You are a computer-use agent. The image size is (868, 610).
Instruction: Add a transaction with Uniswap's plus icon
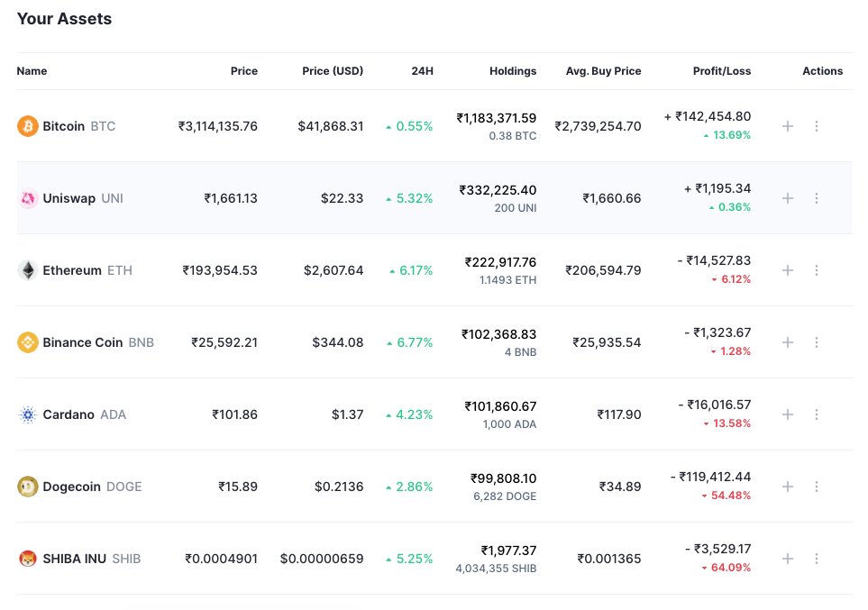(788, 198)
